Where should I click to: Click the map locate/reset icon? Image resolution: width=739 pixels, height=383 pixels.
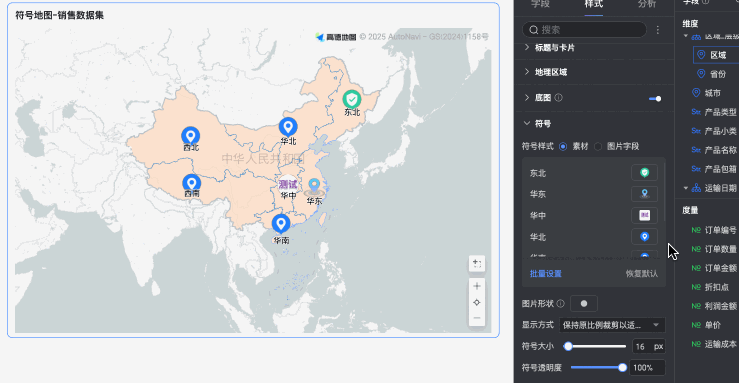pyautogui.click(x=477, y=302)
